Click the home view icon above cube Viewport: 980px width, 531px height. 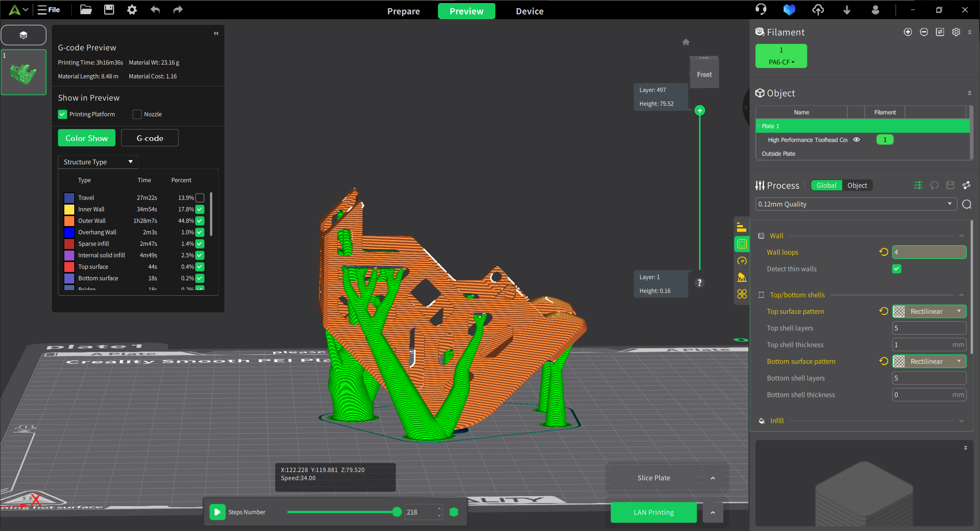coord(686,42)
